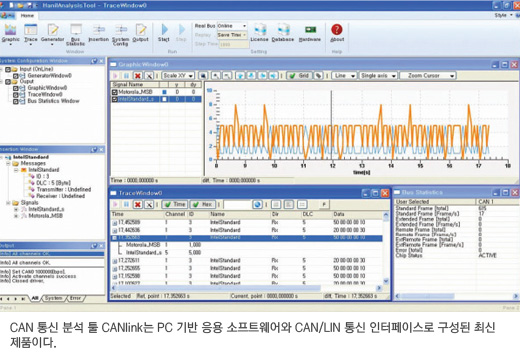This screenshot has height=360, width=520.
Task: Open the Scale XY dropdown
Action: point(178,76)
